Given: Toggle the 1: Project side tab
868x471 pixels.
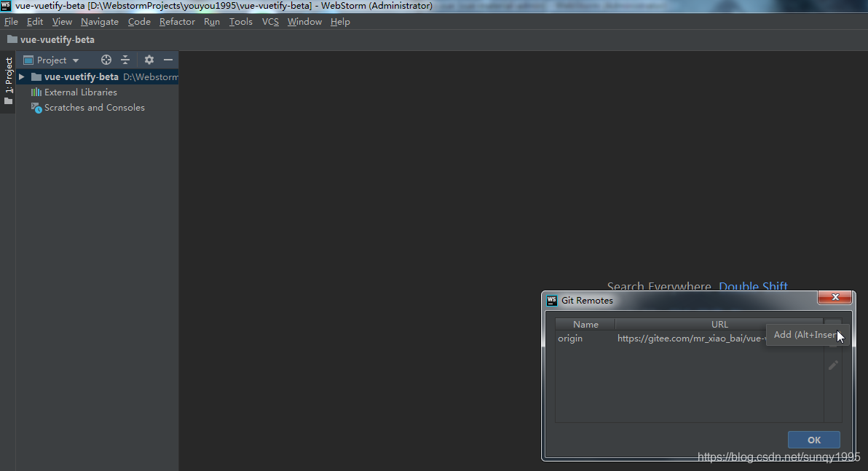Looking at the screenshot, I should tap(8, 81).
